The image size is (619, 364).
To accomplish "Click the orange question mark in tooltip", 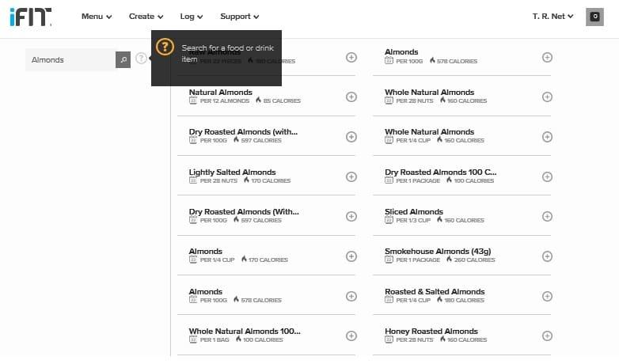I will (x=165, y=47).
